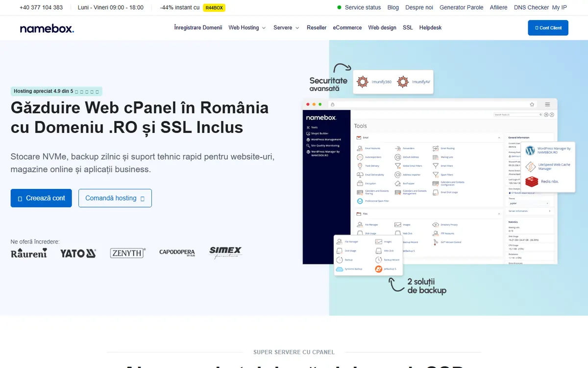Open the Theme jupiter dropdown in cPanel preview
588x368 pixels.
coord(529,203)
